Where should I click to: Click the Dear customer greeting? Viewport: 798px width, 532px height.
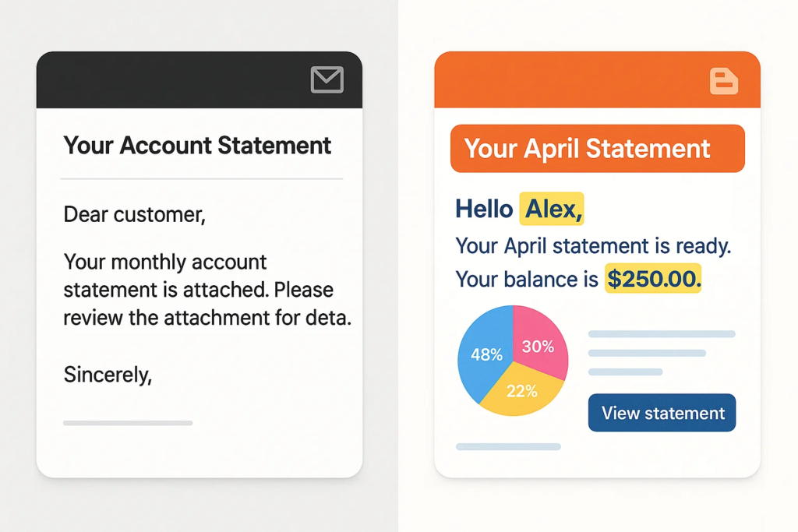pos(134,213)
